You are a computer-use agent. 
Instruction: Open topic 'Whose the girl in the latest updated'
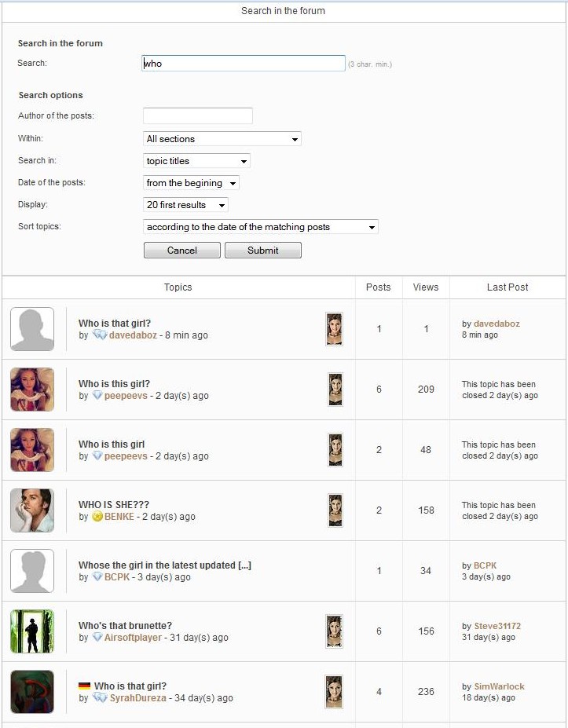[x=165, y=565]
